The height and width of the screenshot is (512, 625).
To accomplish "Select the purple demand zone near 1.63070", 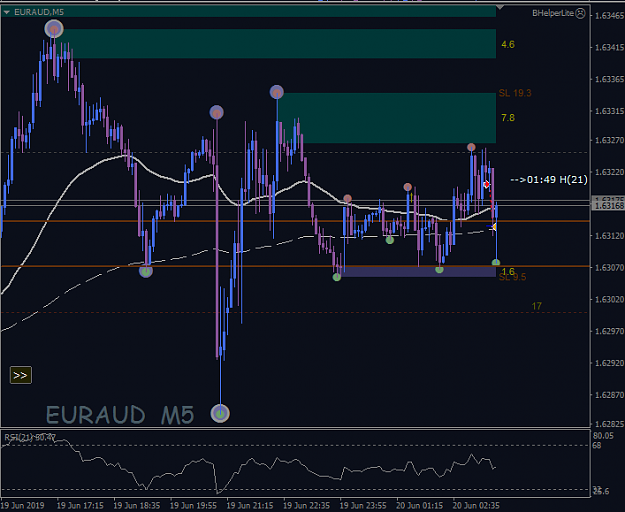I will 418,271.
